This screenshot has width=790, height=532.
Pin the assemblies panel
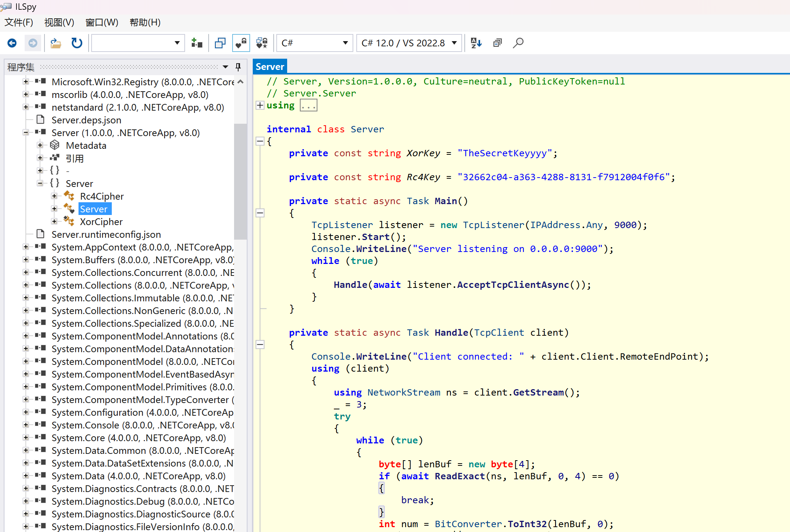click(238, 67)
